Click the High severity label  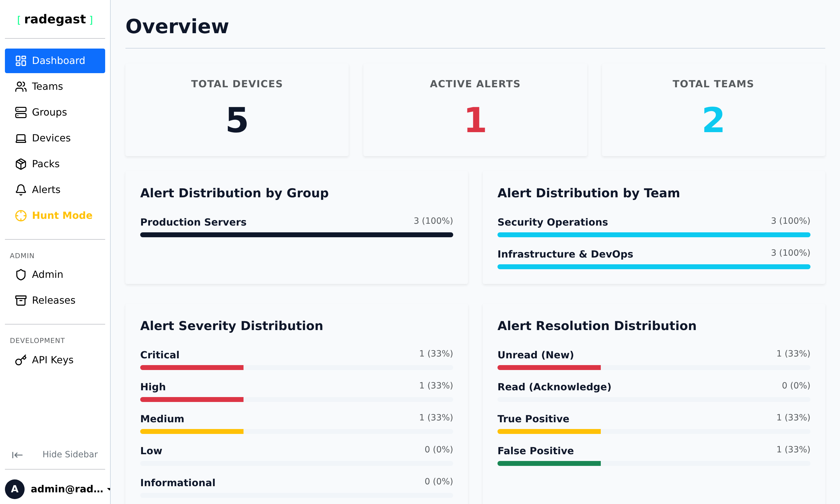[x=153, y=387]
